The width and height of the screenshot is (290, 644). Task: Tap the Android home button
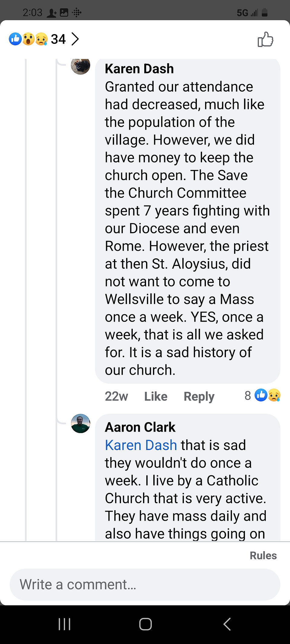click(x=145, y=624)
